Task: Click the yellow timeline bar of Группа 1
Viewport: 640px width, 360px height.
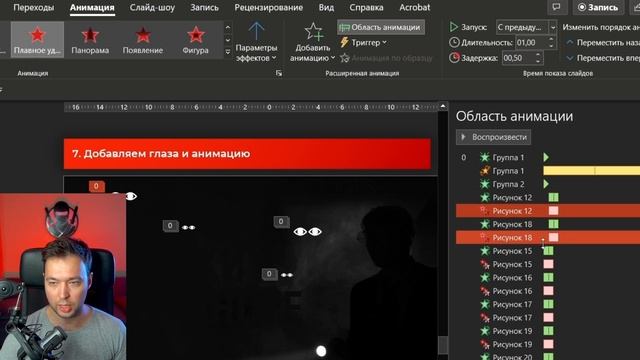Action: click(x=591, y=171)
